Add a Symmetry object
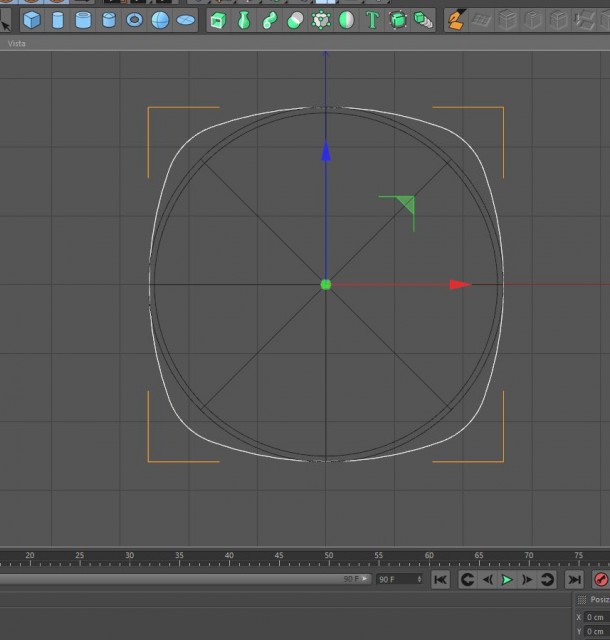The image size is (610, 640). click(x=347, y=20)
